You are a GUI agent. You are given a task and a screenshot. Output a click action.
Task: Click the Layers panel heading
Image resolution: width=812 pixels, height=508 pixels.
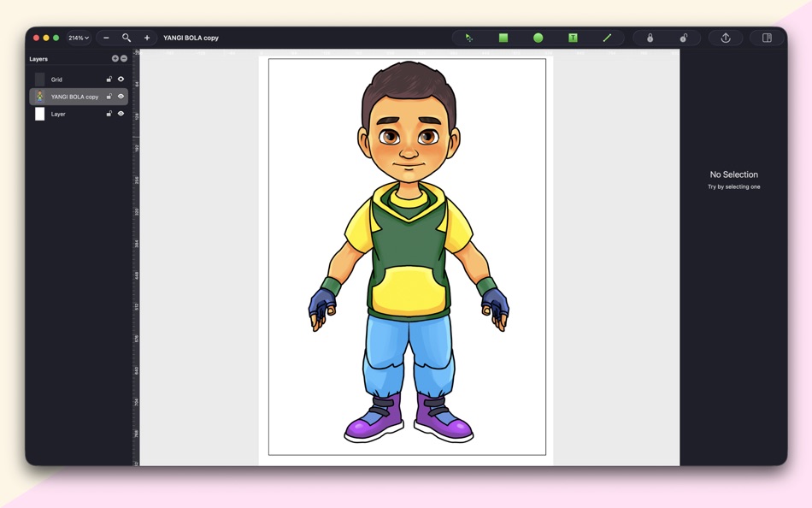[x=38, y=59]
